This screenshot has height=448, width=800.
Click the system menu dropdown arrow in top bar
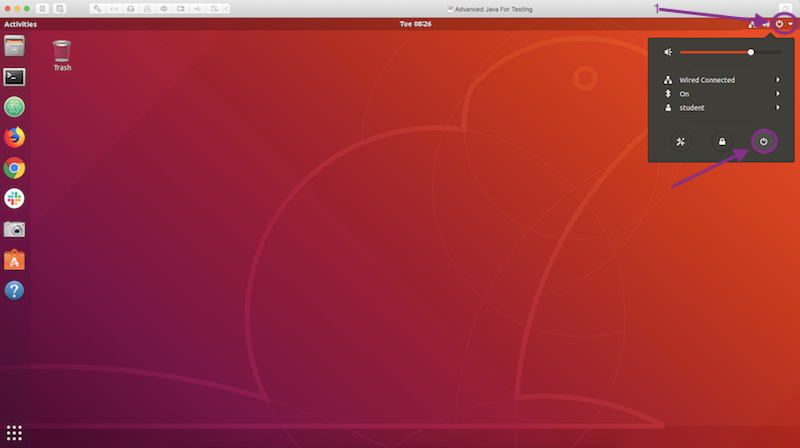pyautogui.click(x=790, y=24)
